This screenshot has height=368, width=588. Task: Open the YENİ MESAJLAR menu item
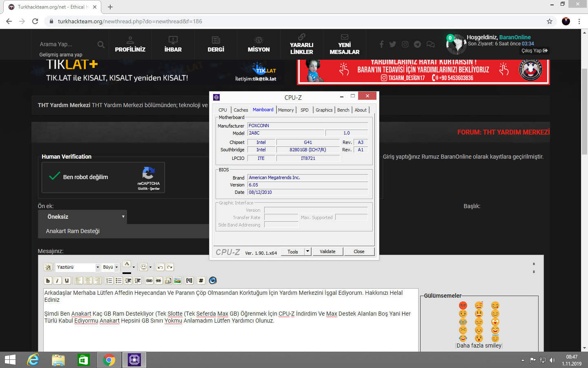pos(345,45)
